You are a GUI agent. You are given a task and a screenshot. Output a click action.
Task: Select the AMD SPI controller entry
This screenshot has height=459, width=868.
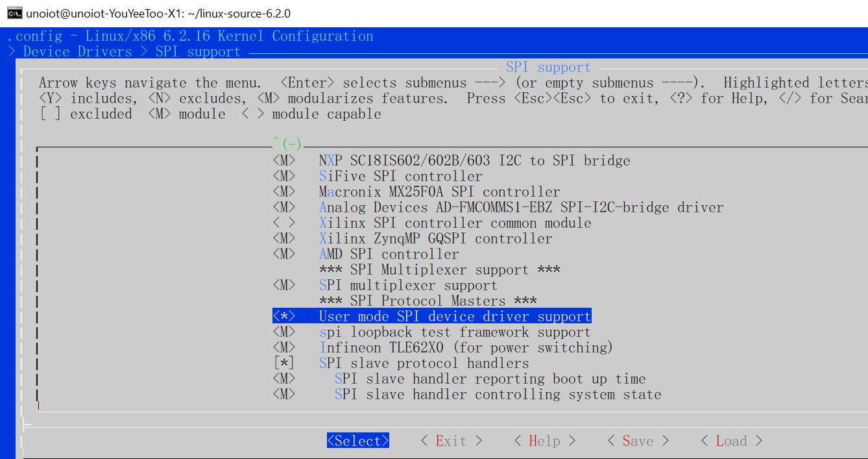click(x=389, y=254)
